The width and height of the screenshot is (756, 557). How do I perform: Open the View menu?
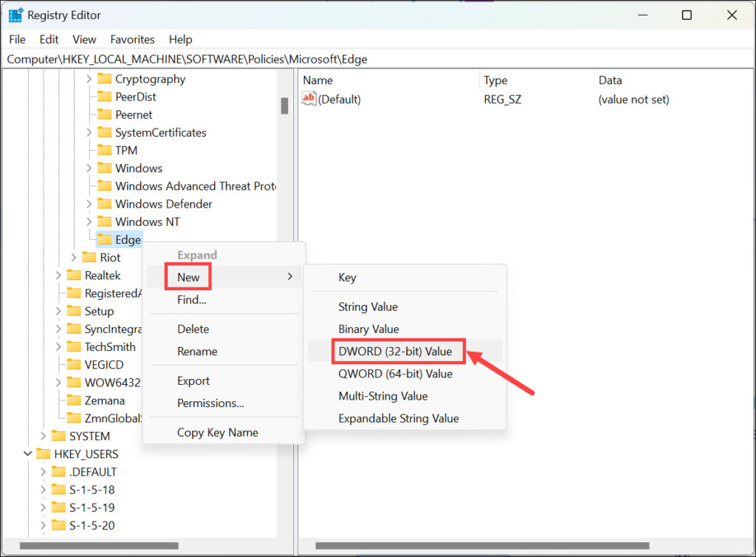pos(84,40)
